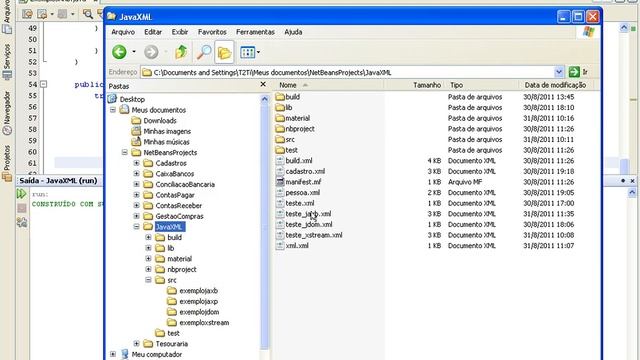Collapse code fold at line 54
This screenshot has width=640, height=360.
click(x=44, y=84)
